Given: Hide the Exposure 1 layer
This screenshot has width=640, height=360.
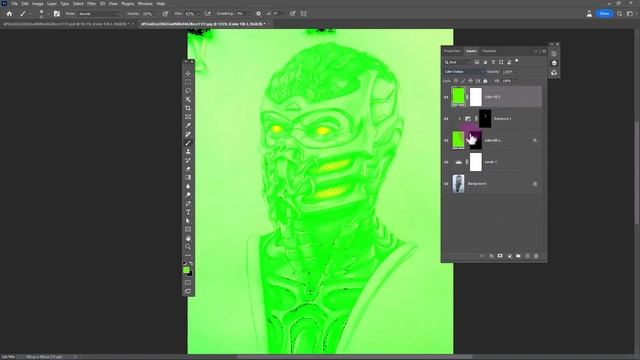Looking at the screenshot, I should pos(446,119).
